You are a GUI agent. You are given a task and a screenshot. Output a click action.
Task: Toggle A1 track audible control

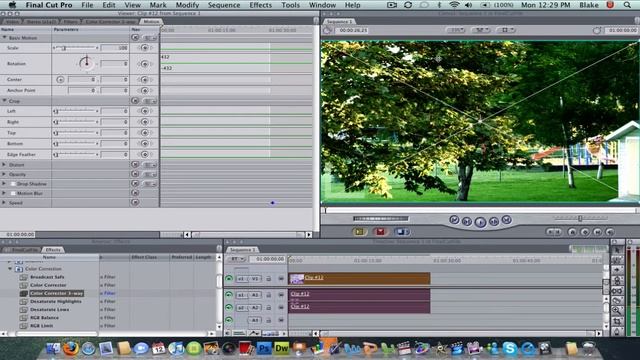(x=229, y=295)
